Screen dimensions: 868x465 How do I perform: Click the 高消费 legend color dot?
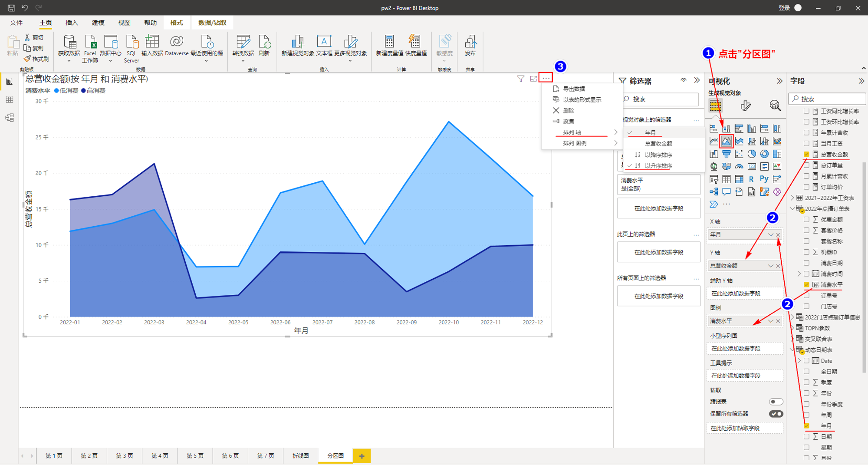click(x=83, y=90)
